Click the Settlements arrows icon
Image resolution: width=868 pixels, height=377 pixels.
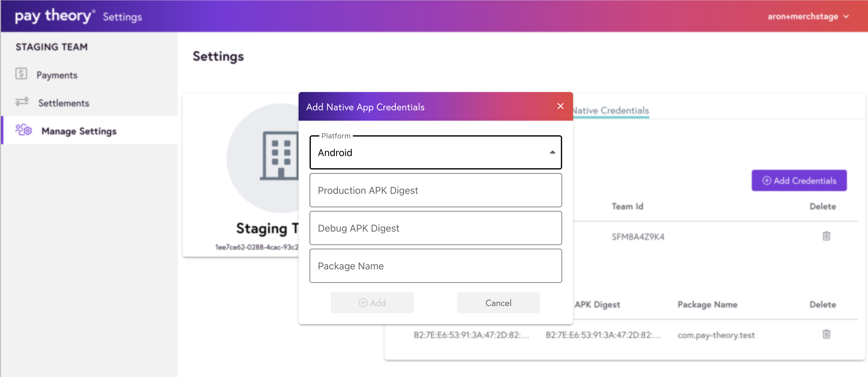click(22, 102)
